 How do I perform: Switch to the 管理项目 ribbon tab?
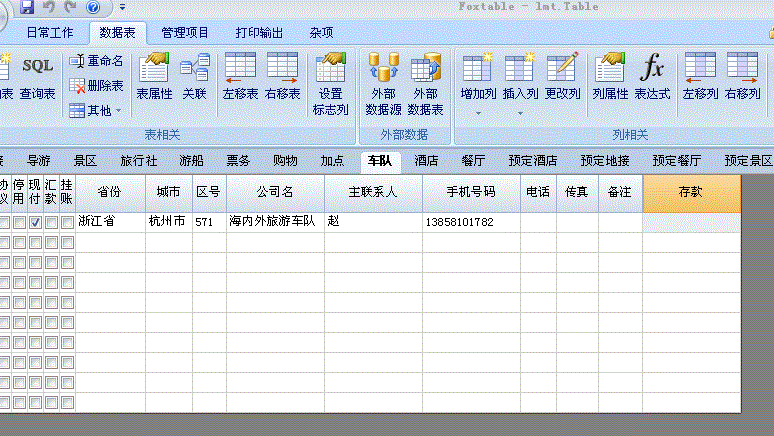[186, 32]
